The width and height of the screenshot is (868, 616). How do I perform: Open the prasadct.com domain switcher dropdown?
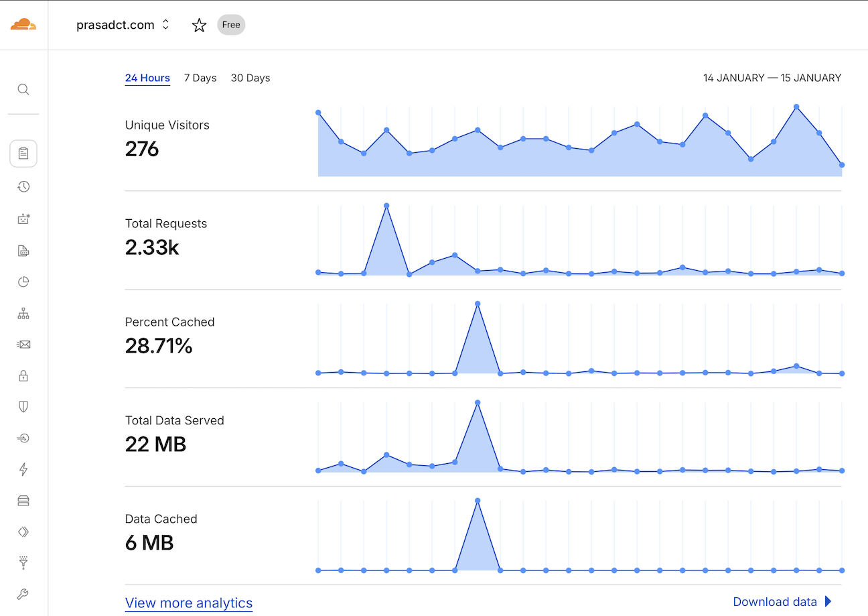click(122, 24)
